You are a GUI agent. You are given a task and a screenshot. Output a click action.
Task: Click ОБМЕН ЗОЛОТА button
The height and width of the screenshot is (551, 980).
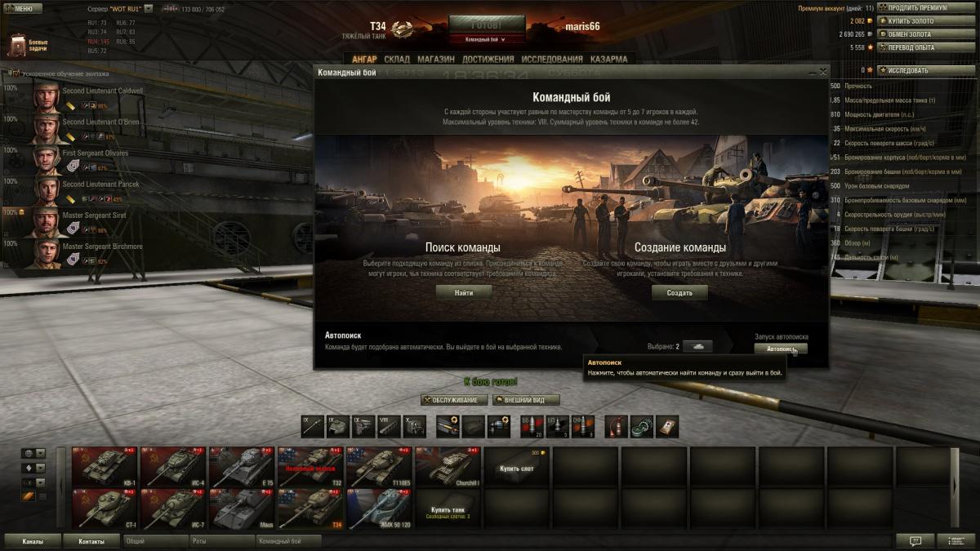click(x=926, y=34)
